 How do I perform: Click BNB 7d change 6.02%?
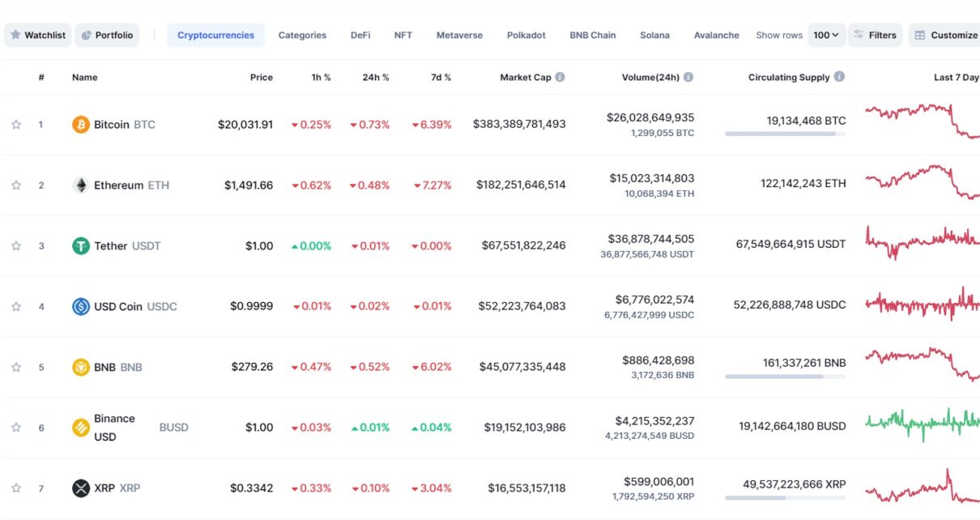432,367
